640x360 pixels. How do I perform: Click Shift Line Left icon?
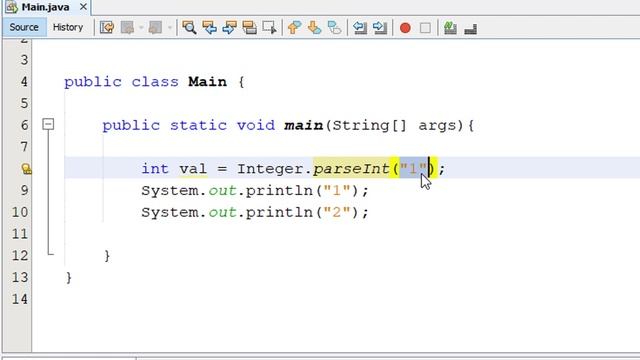click(x=360, y=28)
